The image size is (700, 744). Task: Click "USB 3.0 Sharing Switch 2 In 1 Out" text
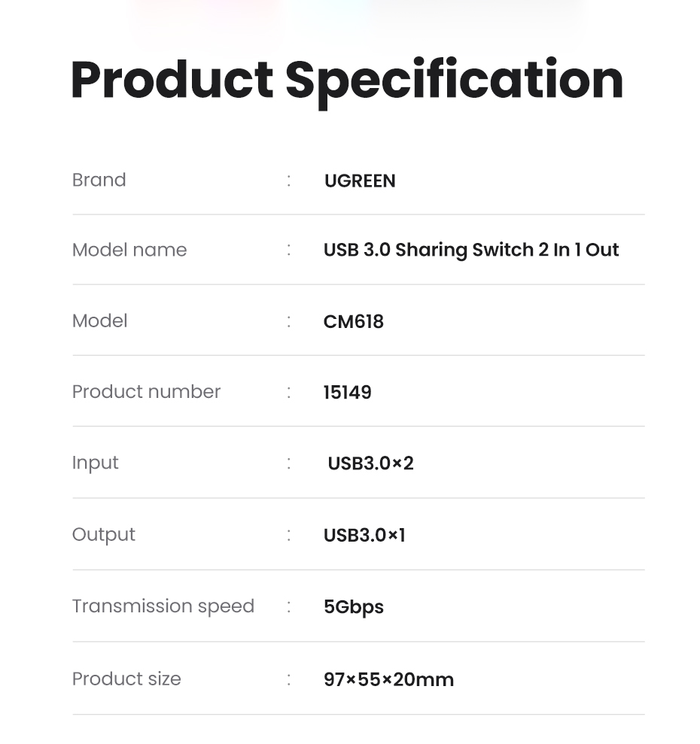471,250
